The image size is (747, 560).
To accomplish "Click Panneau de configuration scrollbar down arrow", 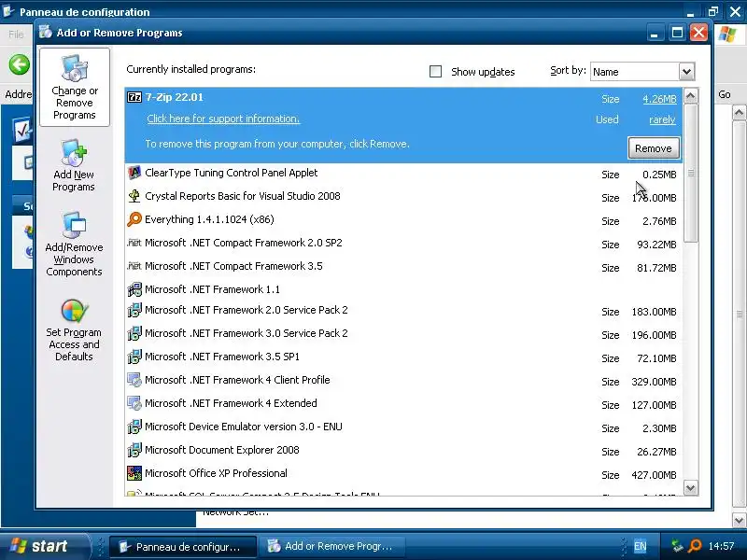I will [x=739, y=520].
